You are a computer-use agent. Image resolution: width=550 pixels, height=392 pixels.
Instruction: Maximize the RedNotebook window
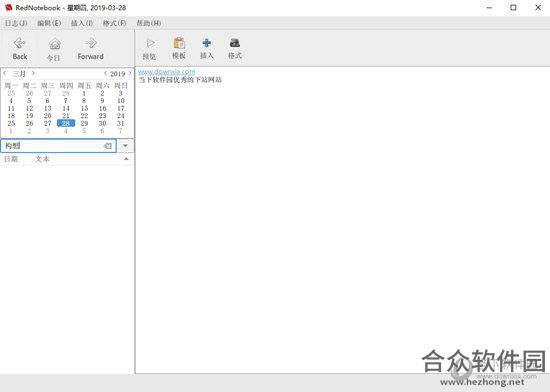pyautogui.click(x=513, y=7)
